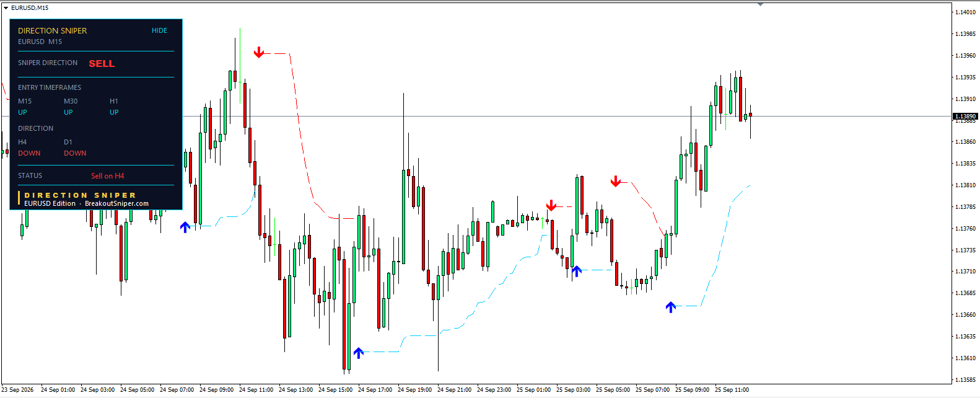Open the BreakoutSniper.com link text
Image resolution: width=980 pixels, height=398 pixels.
point(116,203)
